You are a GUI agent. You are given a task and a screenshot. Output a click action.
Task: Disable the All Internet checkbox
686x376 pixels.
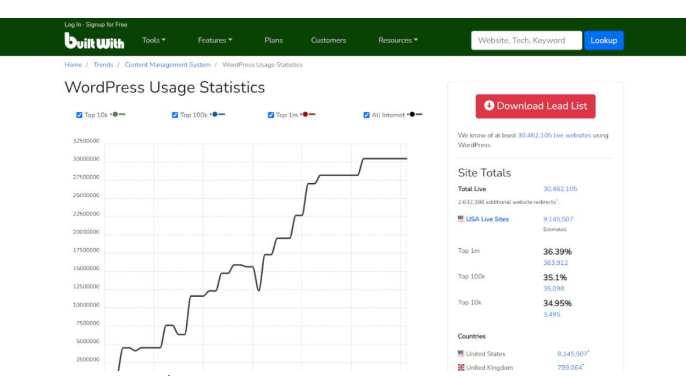(367, 115)
